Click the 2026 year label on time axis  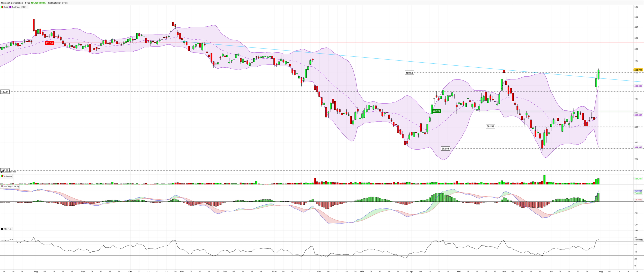[274, 271]
